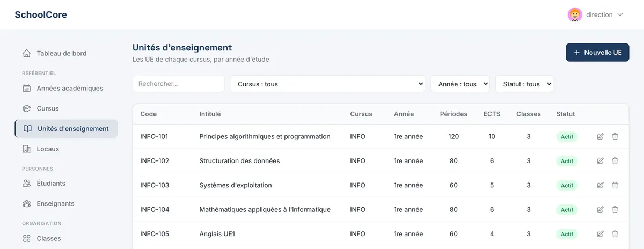644x249 pixels.
Task: Click the Code column header
Action: 149,114
